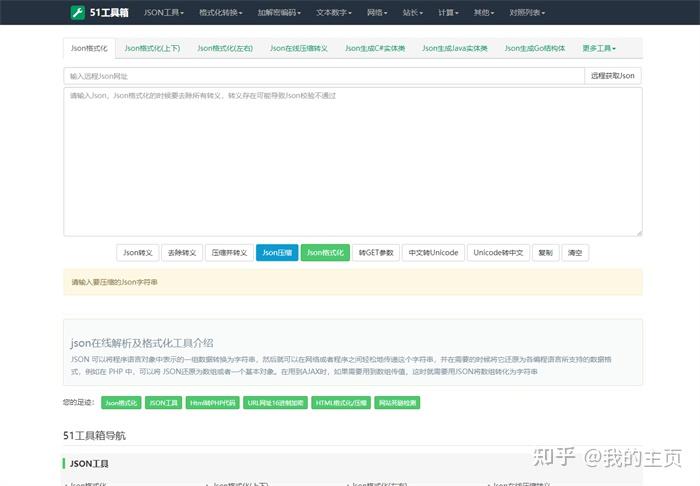
Task: Click the 复制 copy button
Action: coord(546,253)
